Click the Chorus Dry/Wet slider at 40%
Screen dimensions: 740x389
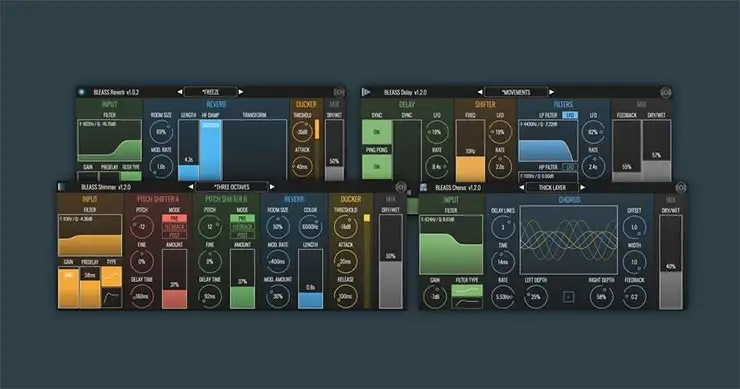click(671, 262)
